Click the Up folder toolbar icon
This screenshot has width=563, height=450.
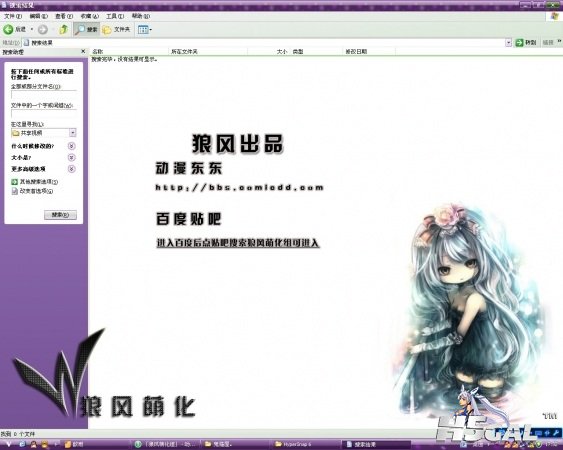coord(64,29)
